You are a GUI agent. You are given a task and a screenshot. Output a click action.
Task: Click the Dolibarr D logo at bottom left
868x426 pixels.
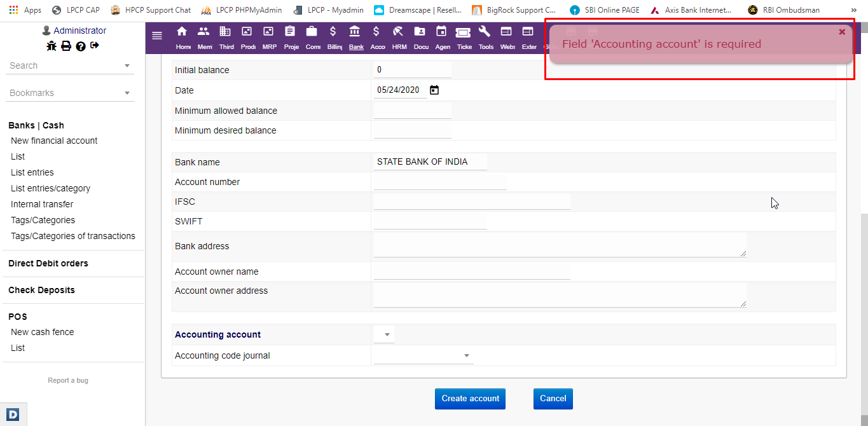pyautogui.click(x=13, y=414)
